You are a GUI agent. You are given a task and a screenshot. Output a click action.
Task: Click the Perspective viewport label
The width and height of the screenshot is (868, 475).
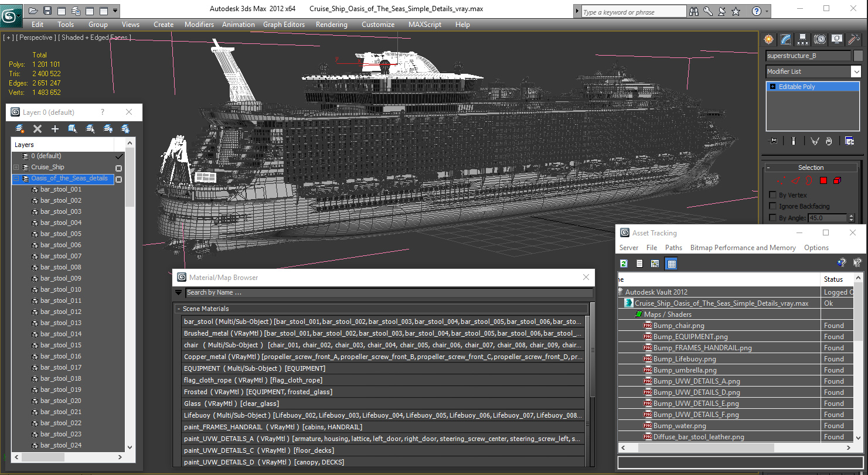[x=36, y=37]
